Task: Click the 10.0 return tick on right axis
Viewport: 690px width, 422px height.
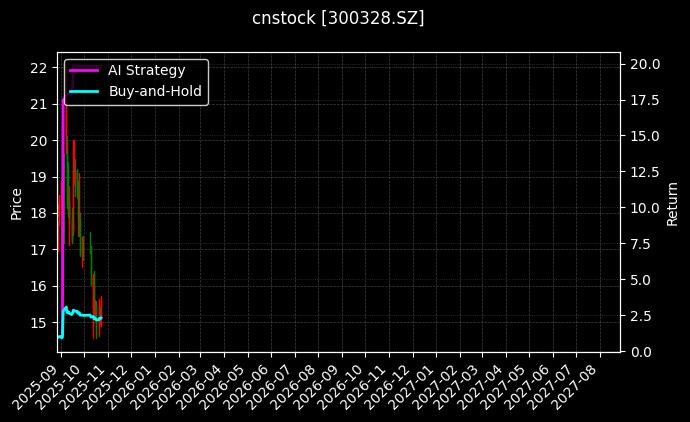Action: click(644, 208)
